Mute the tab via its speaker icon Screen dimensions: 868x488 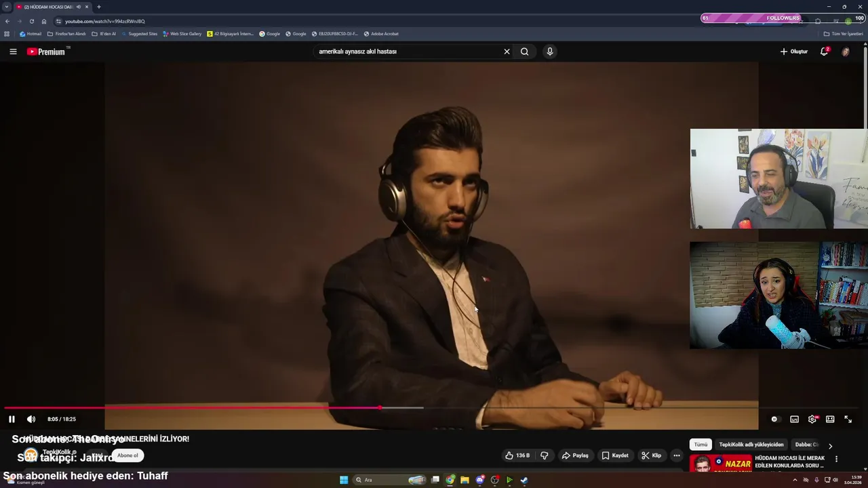(79, 7)
